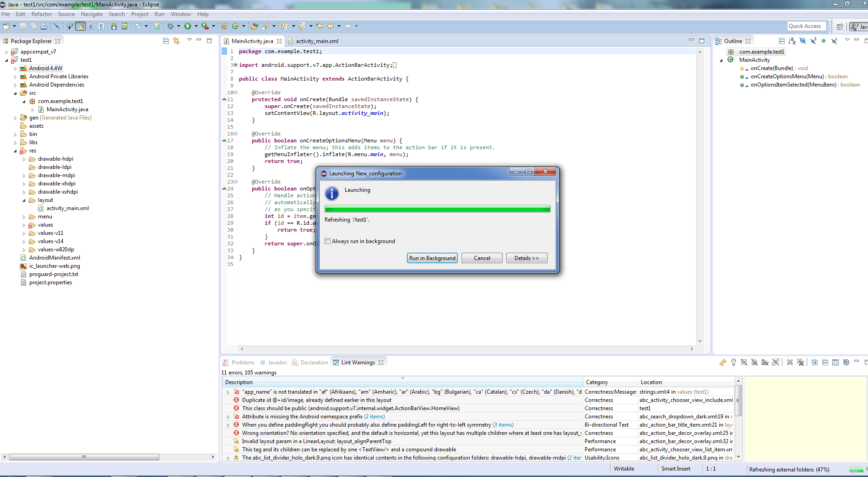Toggle Mark Occurrences highlighter icon

(81, 27)
